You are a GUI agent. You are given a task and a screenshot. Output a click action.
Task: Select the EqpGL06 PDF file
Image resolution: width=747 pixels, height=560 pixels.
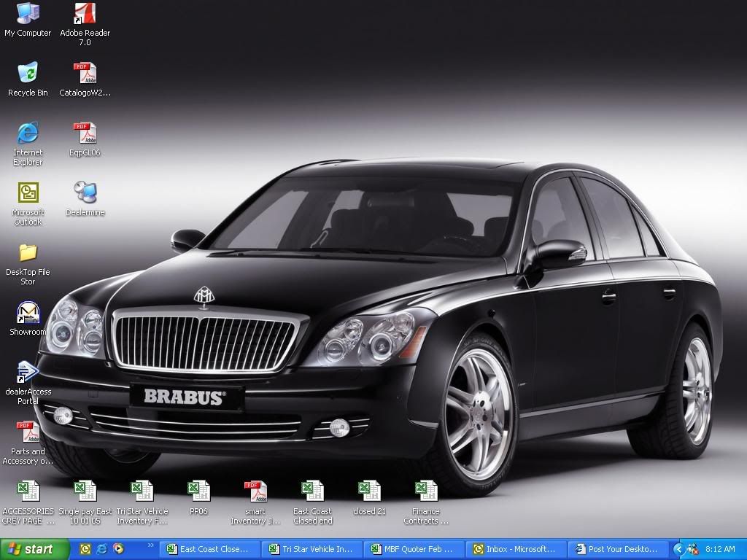coord(85,133)
